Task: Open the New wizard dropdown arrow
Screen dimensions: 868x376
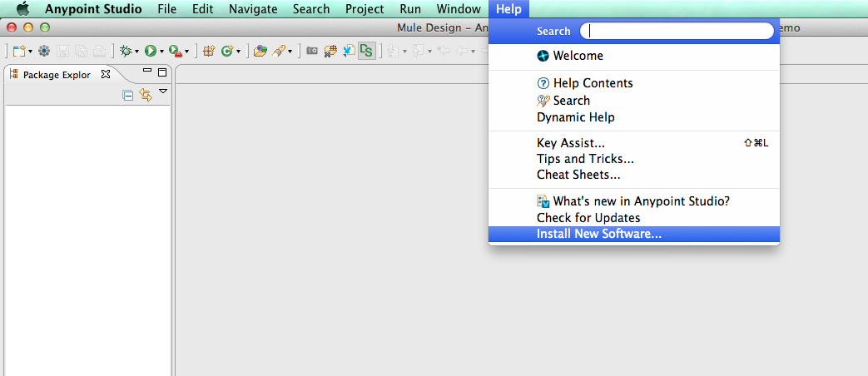Action: pyautogui.click(x=30, y=52)
